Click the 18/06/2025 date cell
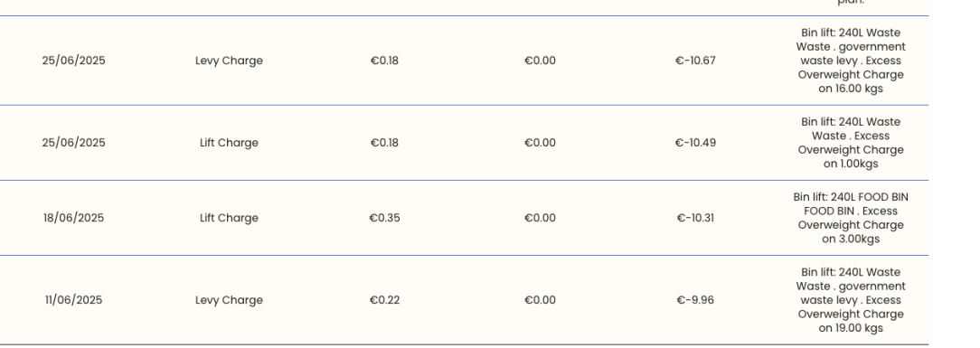 pyautogui.click(x=74, y=218)
